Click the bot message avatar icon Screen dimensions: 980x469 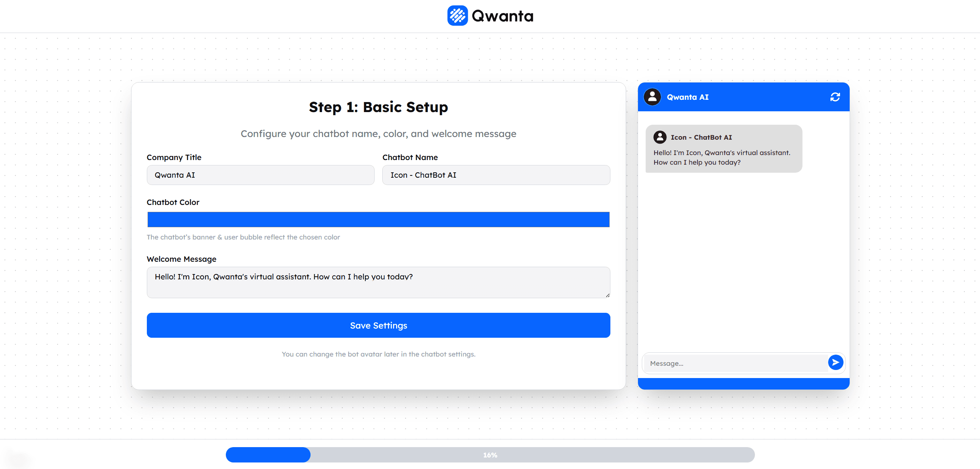[x=659, y=137]
